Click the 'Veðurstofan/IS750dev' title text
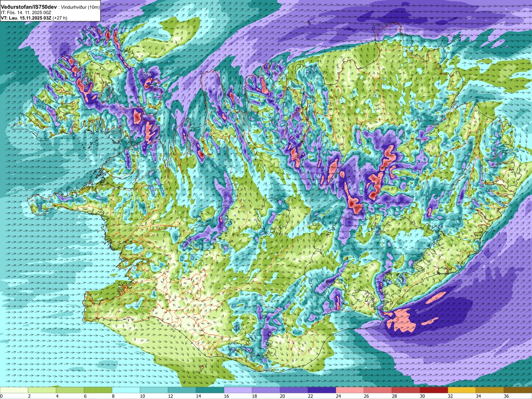This screenshot has width=532, height=399. click(29, 7)
